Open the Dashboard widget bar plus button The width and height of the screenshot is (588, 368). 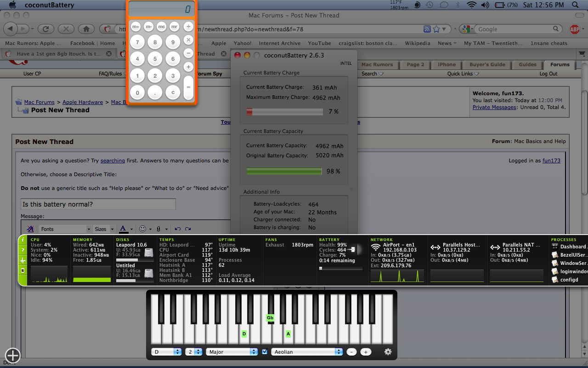pos(13,355)
